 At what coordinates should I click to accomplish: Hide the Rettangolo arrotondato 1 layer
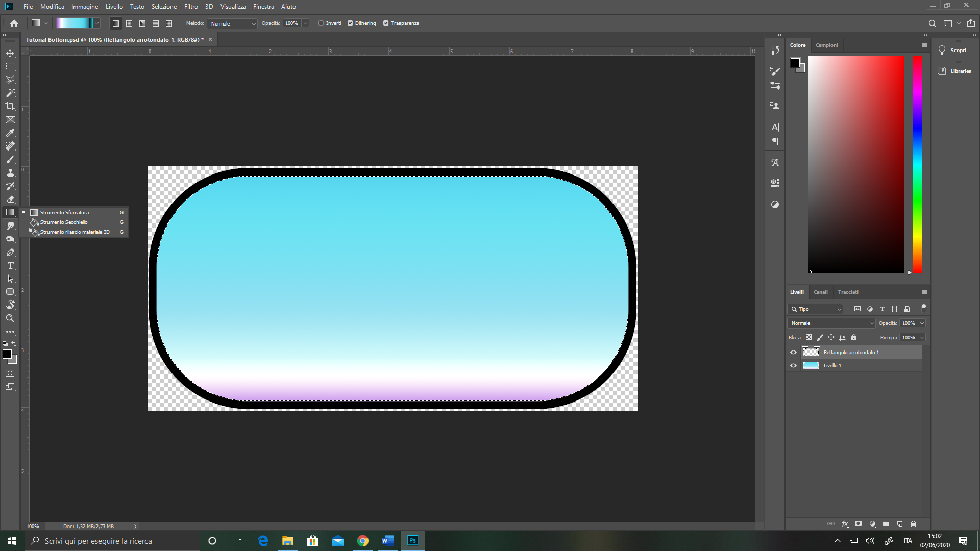click(x=793, y=353)
